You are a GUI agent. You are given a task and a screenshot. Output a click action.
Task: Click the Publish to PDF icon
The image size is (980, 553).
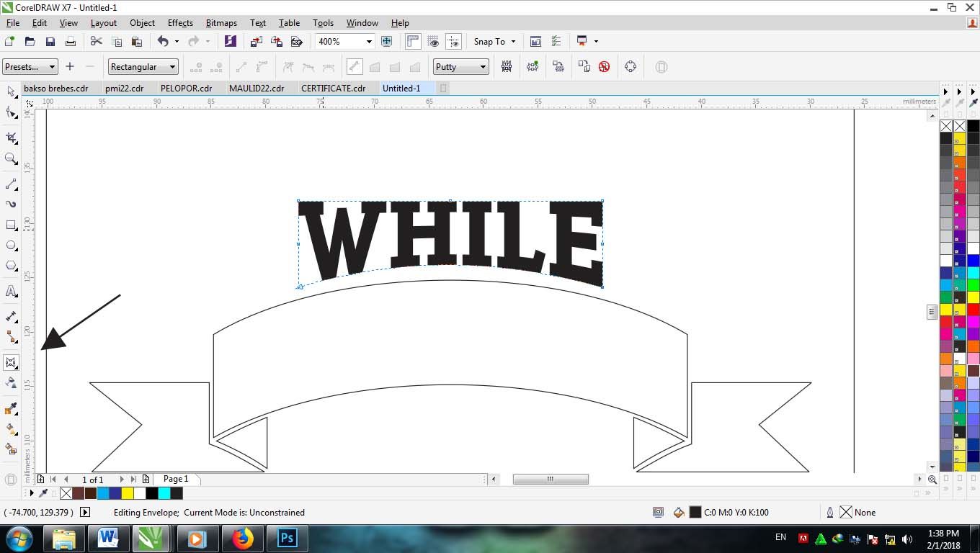pyautogui.click(x=296, y=41)
